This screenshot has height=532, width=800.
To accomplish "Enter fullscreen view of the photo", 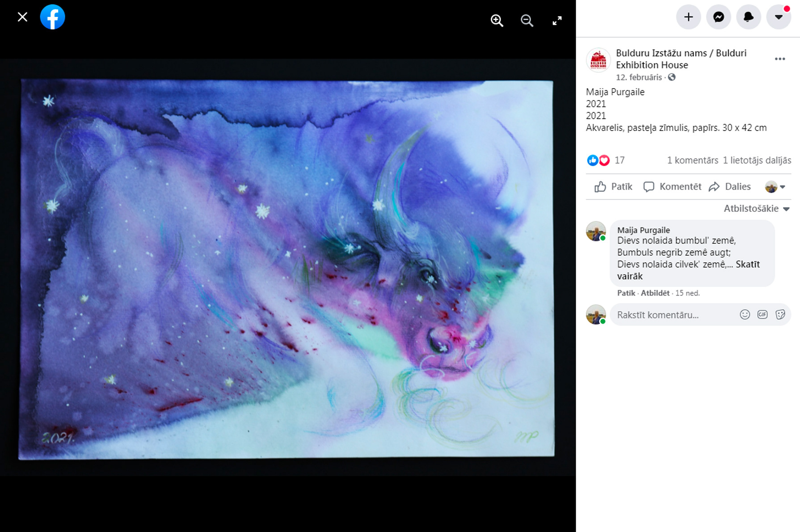I will click(557, 21).
